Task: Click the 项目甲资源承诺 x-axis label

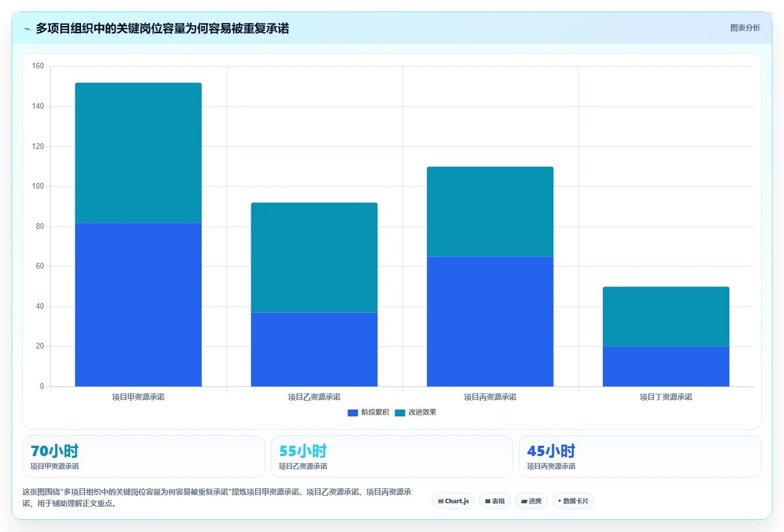Action: 138,397
